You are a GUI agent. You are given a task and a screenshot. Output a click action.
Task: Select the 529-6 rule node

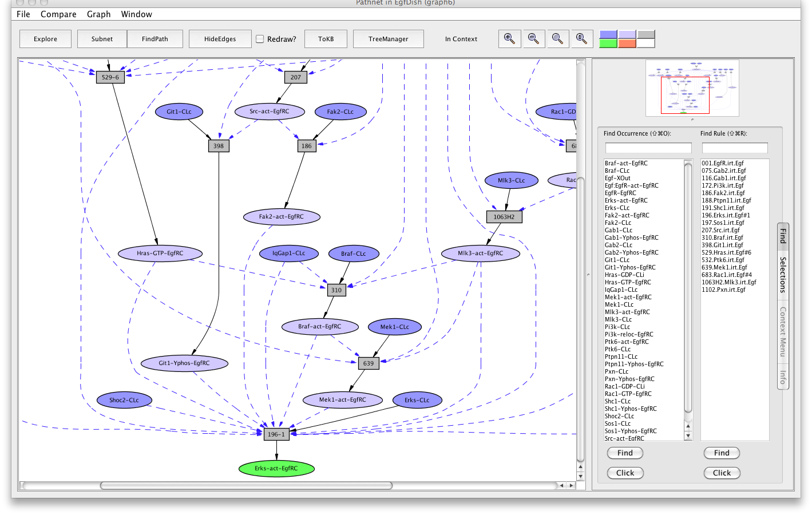110,77
